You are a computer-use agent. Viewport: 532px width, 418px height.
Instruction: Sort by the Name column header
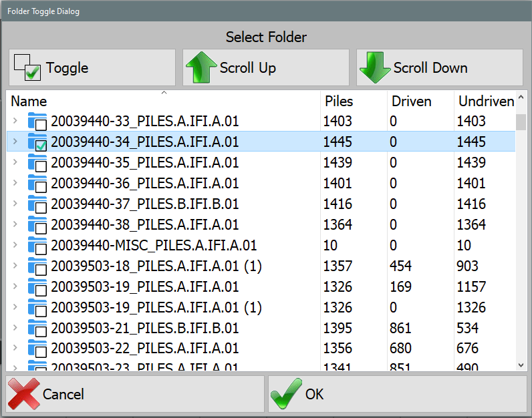164,101
